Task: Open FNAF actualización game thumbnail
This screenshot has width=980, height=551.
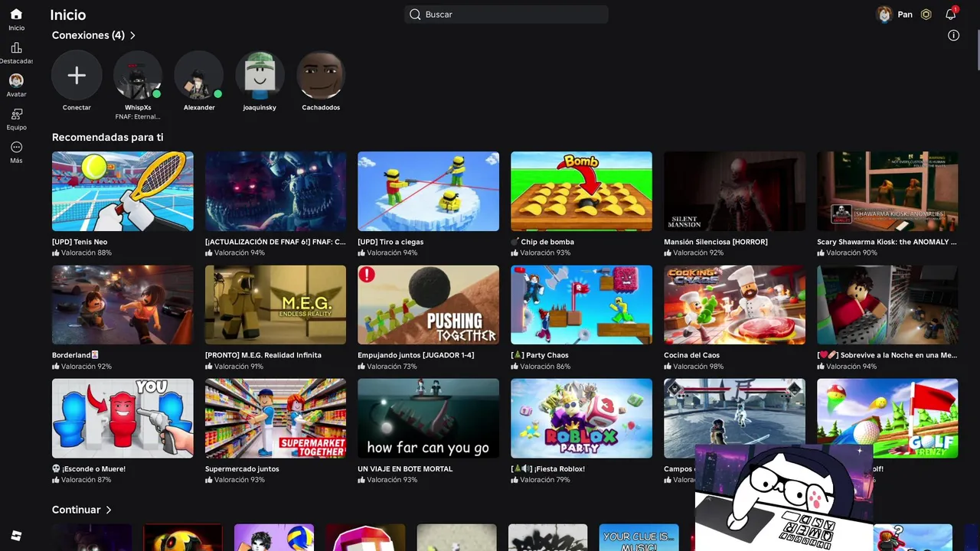Action: tap(276, 191)
